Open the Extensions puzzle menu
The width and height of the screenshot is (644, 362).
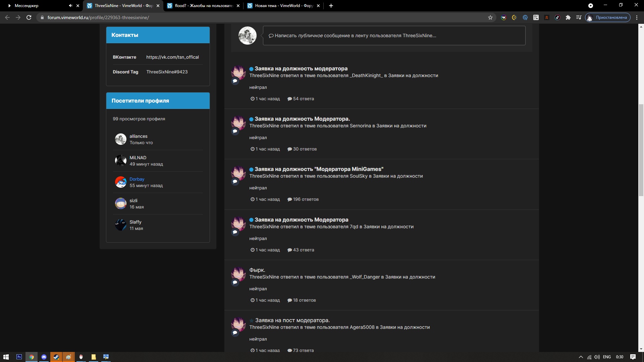tap(568, 17)
